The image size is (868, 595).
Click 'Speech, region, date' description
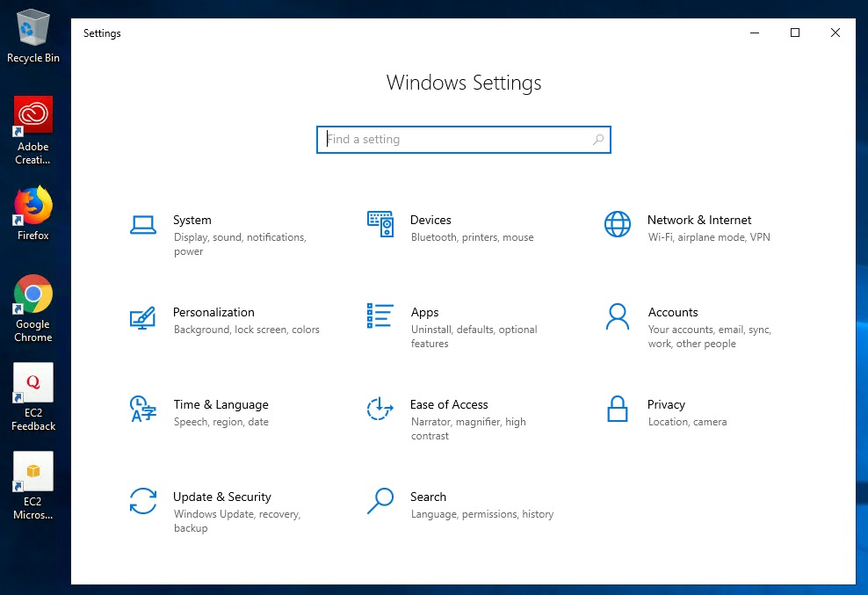click(x=221, y=422)
